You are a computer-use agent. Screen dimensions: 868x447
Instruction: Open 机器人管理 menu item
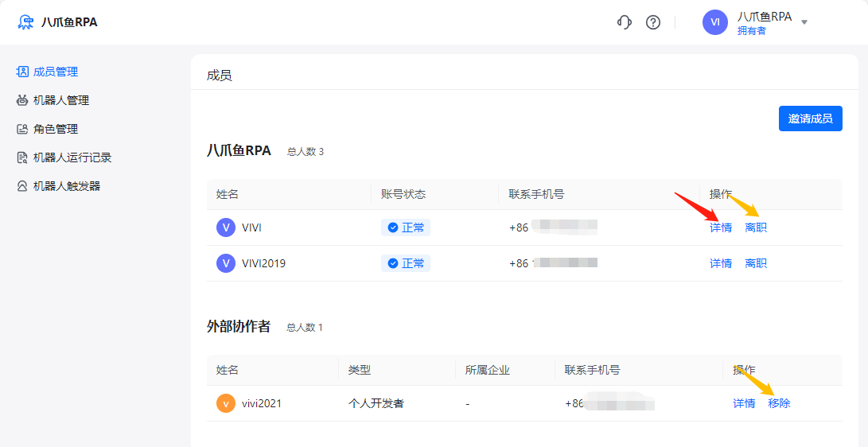(61, 100)
